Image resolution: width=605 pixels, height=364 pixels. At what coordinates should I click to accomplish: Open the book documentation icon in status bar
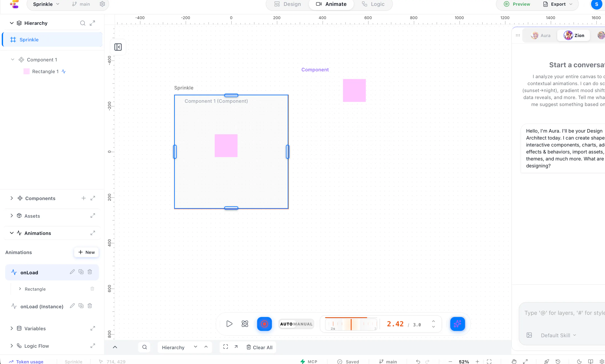591,362
